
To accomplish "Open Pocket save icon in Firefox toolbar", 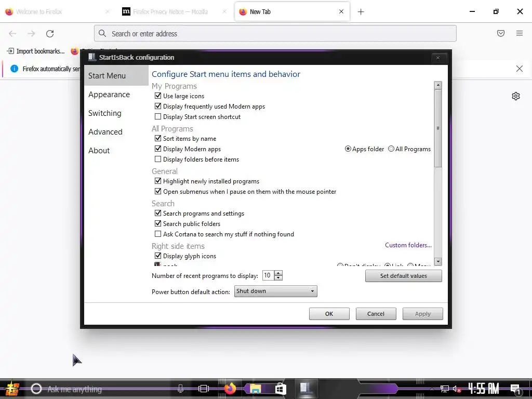I will pos(500,33).
